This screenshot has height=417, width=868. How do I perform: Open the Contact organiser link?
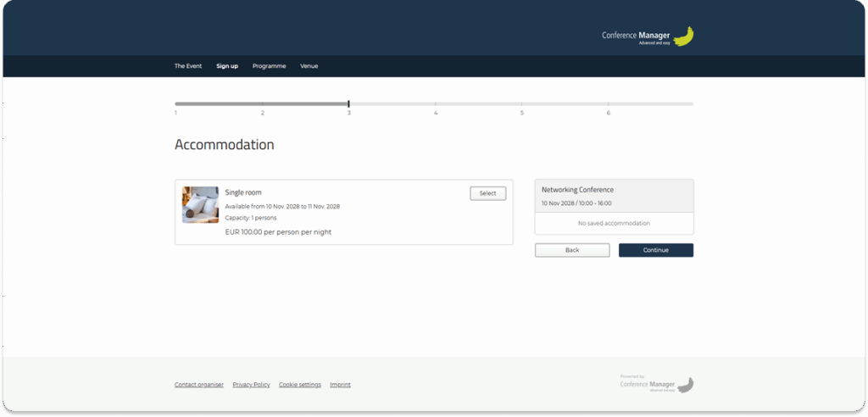(x=199, y=385)
